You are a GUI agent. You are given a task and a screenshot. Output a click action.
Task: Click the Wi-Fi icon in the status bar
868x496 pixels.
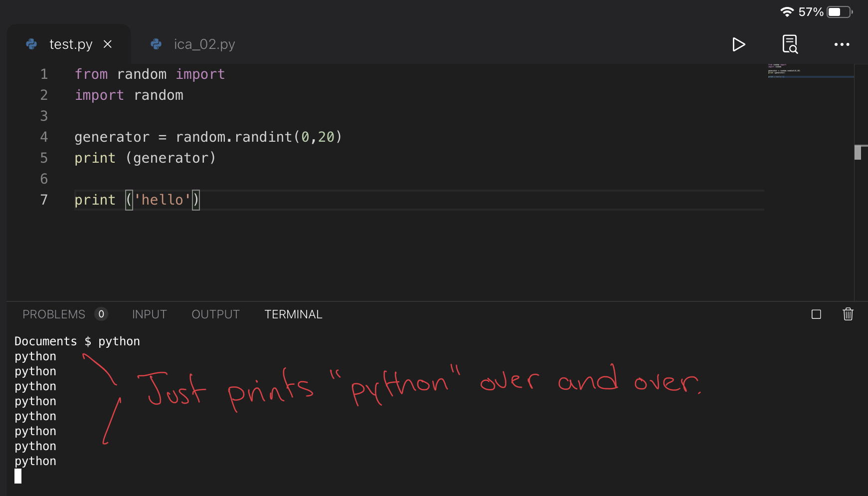pyautogui.click(x=787, y=11)
